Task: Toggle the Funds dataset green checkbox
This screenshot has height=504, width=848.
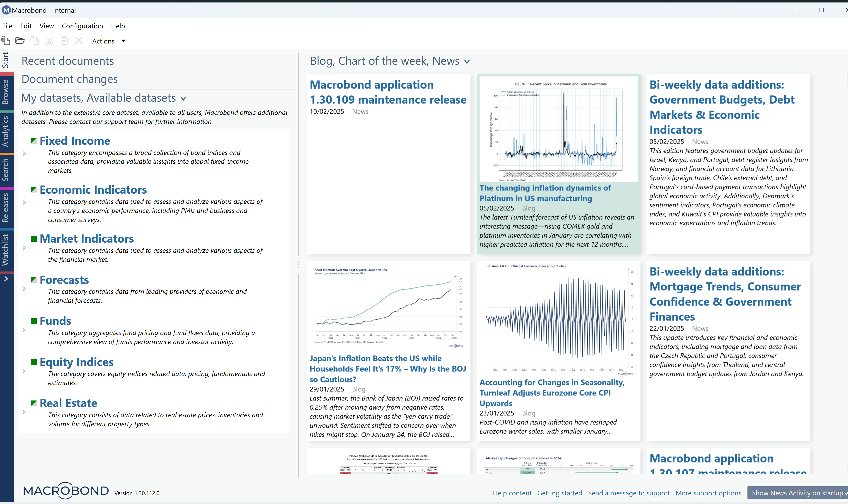Action: coord(34,321)
